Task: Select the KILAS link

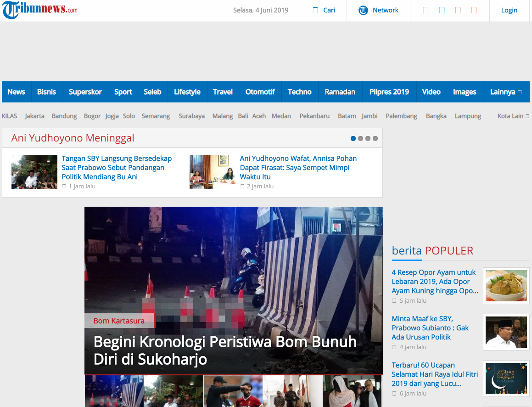Action: pyautogui.click(x=9, y=116)
